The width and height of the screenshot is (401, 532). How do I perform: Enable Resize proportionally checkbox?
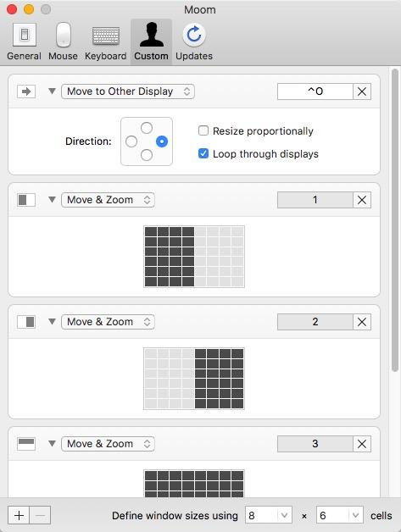click(x=203, y=130)
